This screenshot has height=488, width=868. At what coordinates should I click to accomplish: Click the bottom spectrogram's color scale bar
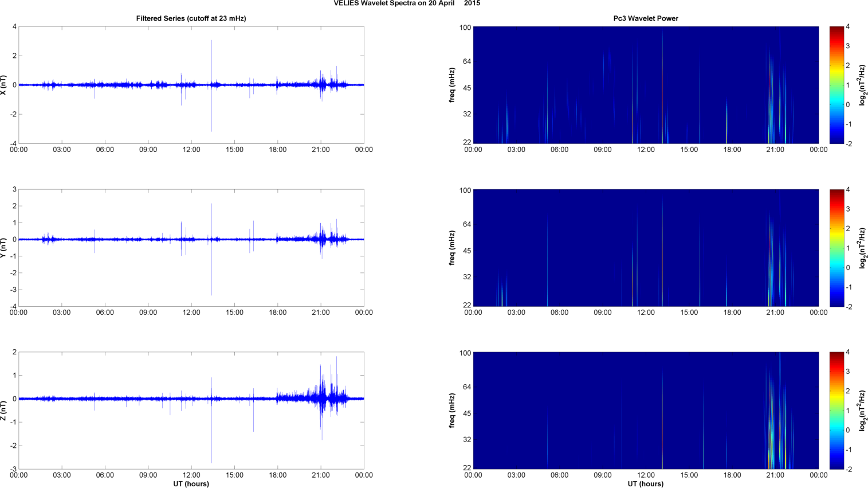[x=836, y=411]
